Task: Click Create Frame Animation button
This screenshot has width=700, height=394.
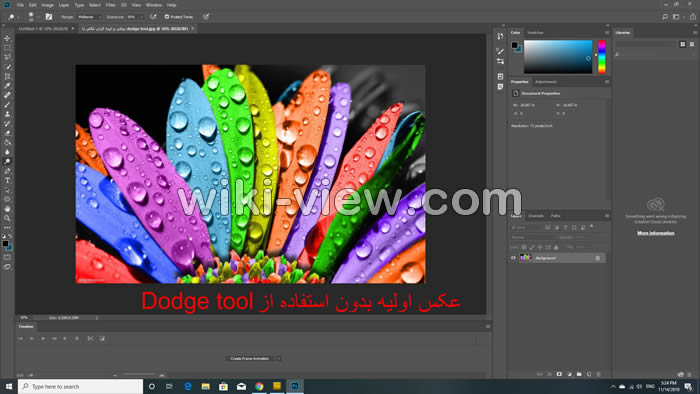Action: tap(250, 358)
